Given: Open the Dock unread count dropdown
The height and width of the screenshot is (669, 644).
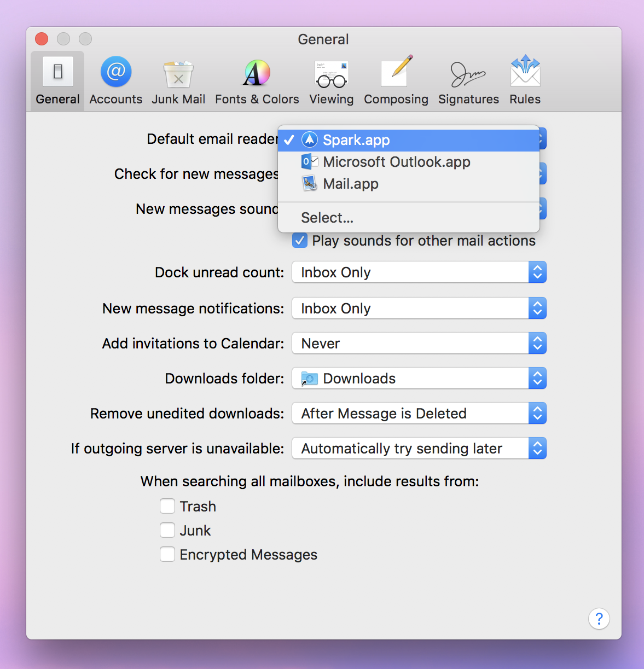Looking at the screenshot, I should pyautogui.click(x=419, y=272).
